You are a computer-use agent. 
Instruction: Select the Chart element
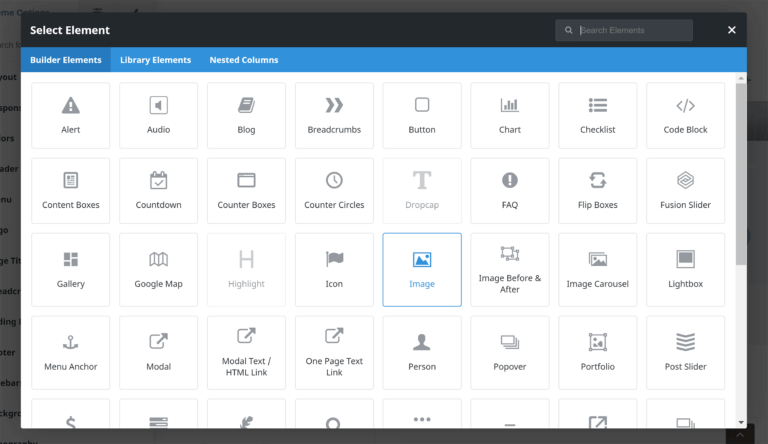(x=510, y=116)
